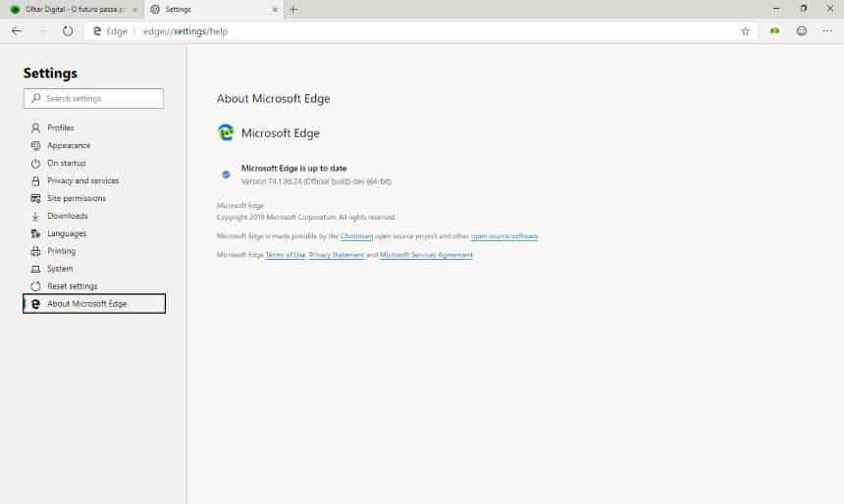Click the Copyright 2019 Microsoft Corporation text
The height and width of the screenshot is (504, 844).
point(306,218)
